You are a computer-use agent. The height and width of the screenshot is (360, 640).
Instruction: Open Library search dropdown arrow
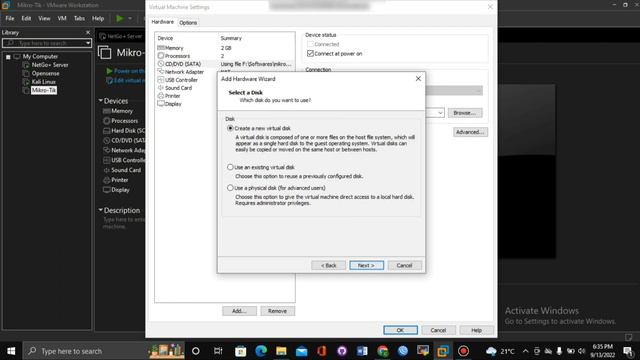(x=88, y=43)
